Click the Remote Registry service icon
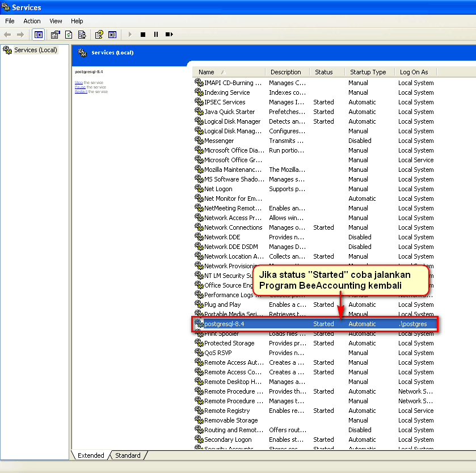Viewport: 476px width, 473px height. pos(199,411)
